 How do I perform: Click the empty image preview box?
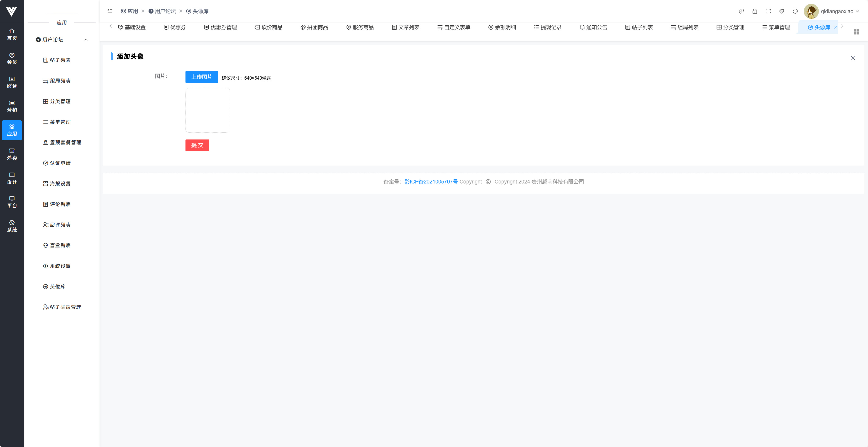pos(207,110)
